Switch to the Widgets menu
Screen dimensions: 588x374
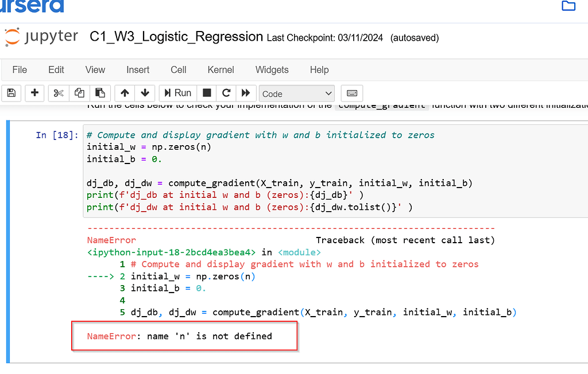(x=272, y=69)
